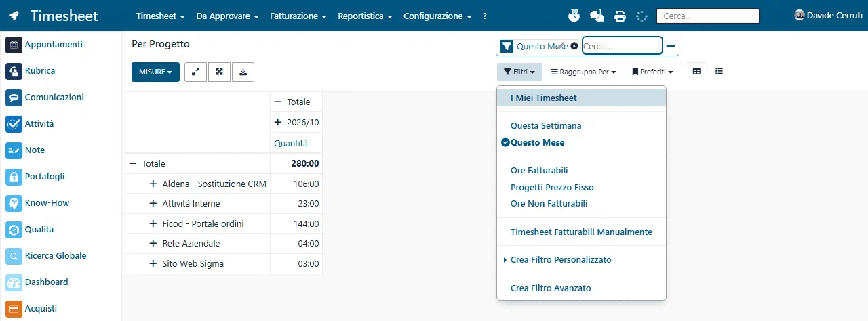Open the chat conversations icon
Image resolution: width=868 pixels, height=321 pixels.
[x=597, y=16]
